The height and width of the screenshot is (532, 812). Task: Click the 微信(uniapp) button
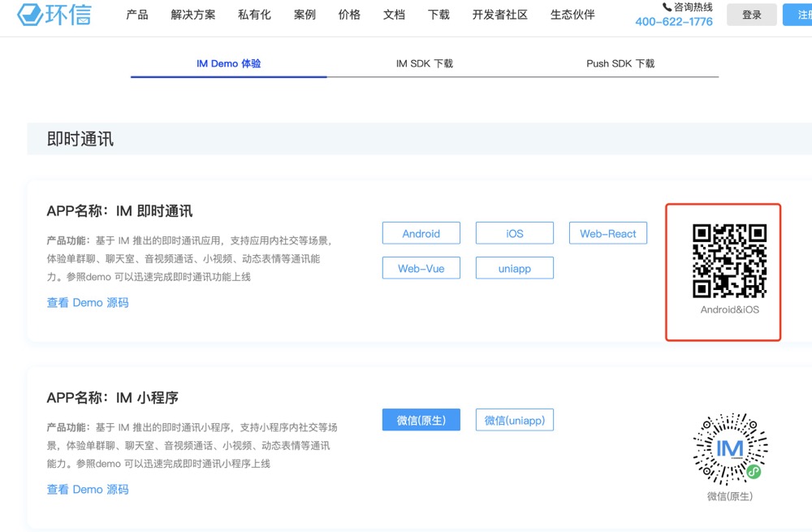tap(515, 420)
